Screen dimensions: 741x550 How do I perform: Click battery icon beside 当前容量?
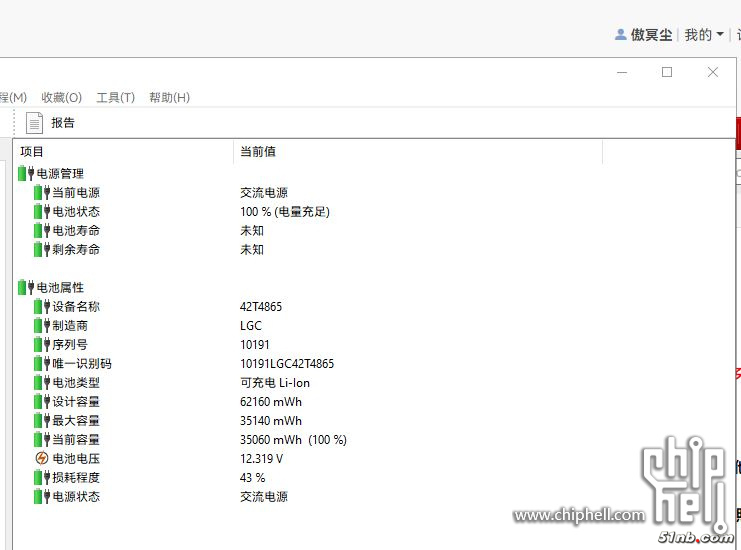[x=42, y=439]
